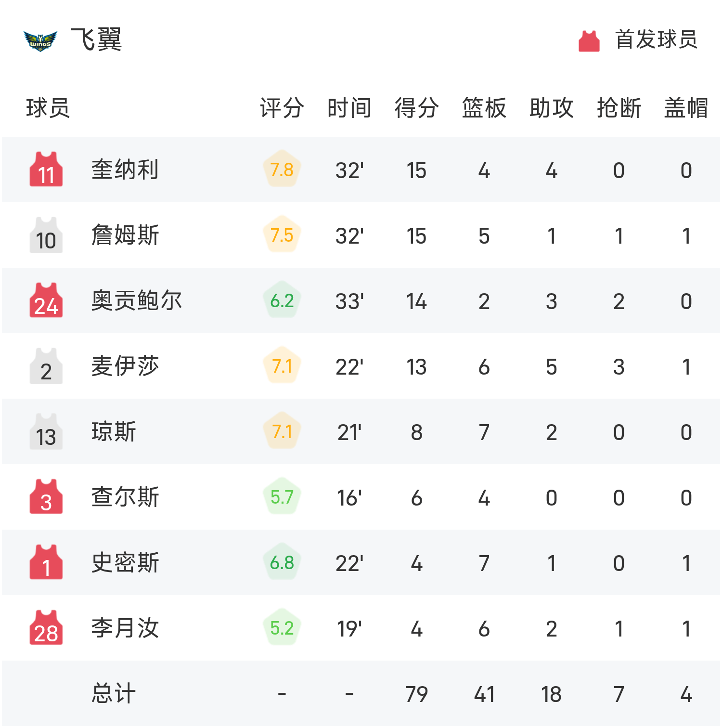Open player 奥贡鲍尔 profile
The width and height of the screenshot is (722, 728).
coord(137,300)
